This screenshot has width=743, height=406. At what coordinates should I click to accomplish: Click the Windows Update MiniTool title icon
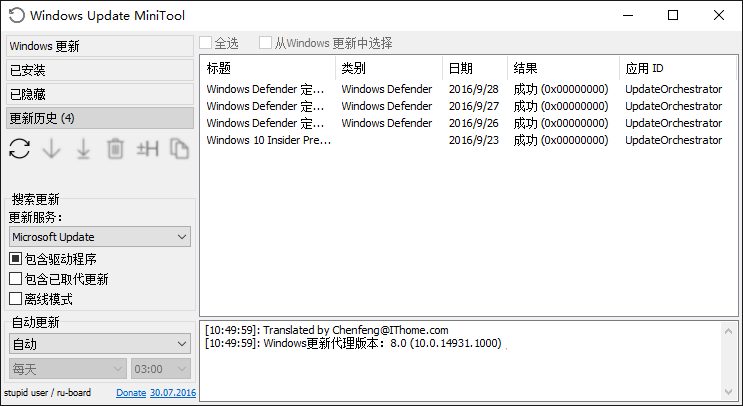coord(16,15)
